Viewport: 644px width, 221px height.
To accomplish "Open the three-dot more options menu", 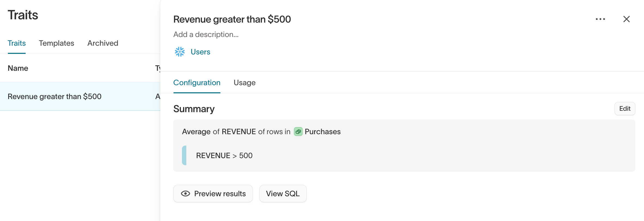I will pos(600,19).
